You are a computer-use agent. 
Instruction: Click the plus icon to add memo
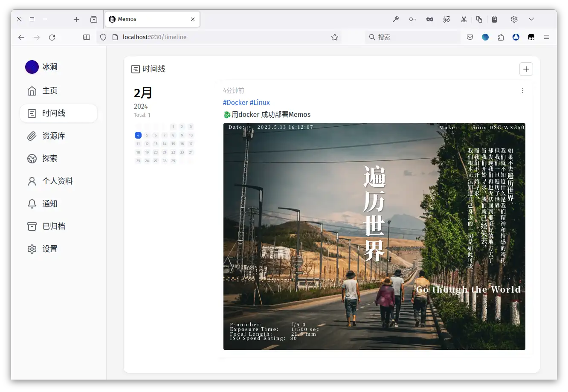(526, 69)
